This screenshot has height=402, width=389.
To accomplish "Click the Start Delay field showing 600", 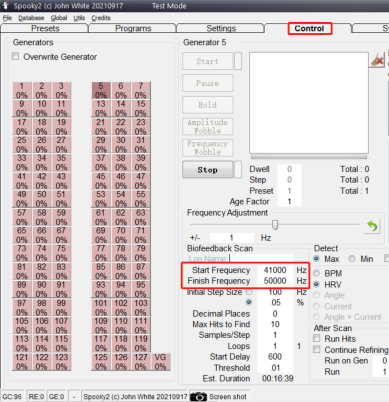I will coord(275,357).
